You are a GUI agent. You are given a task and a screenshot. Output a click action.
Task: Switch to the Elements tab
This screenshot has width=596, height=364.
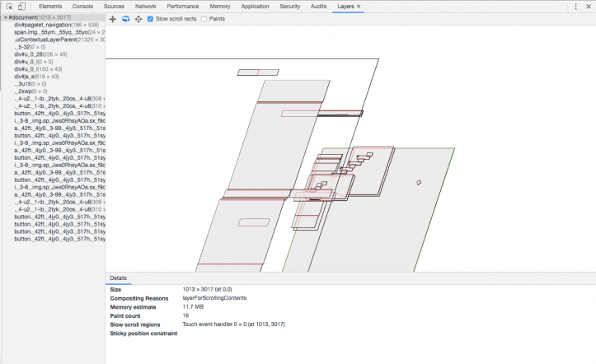[51, 6]
